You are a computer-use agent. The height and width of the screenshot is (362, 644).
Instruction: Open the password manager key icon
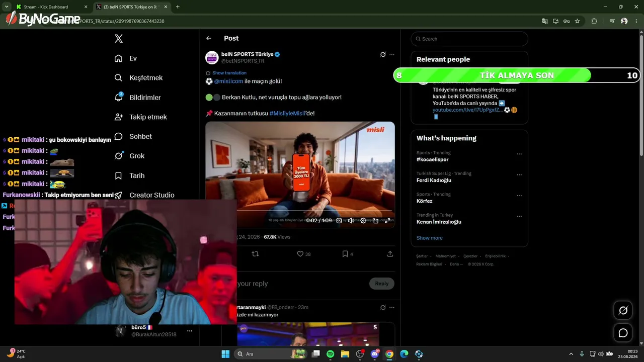[x=567, y=21]
